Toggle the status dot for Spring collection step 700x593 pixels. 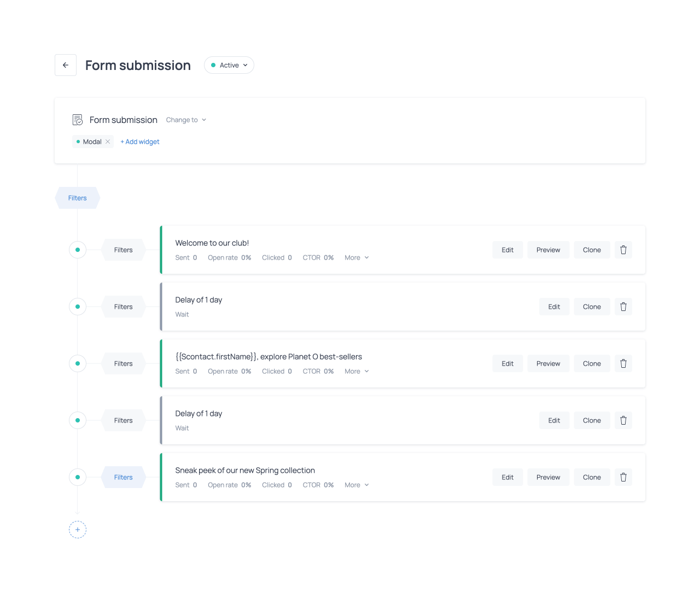click(x=78, y=477)
